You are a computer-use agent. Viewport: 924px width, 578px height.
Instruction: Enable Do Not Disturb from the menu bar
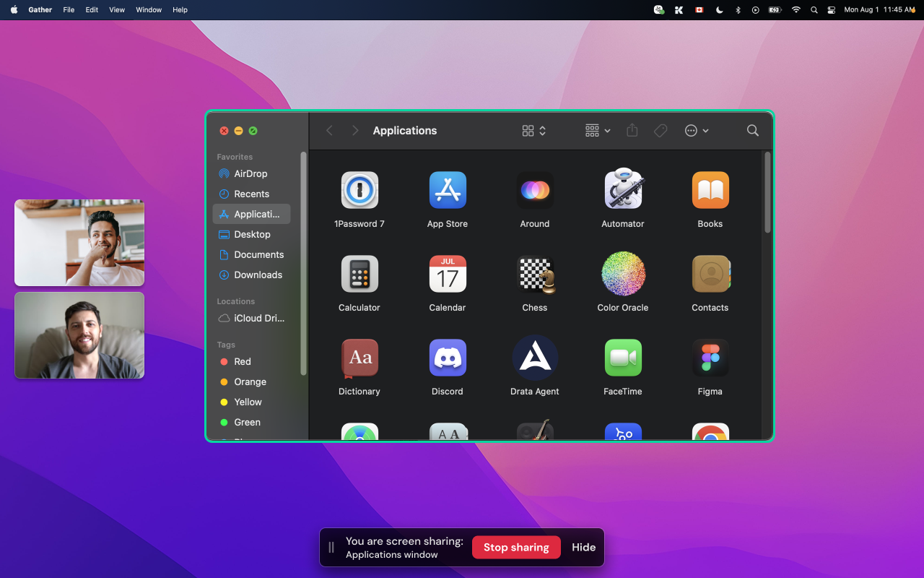click(x=719, y=10)
